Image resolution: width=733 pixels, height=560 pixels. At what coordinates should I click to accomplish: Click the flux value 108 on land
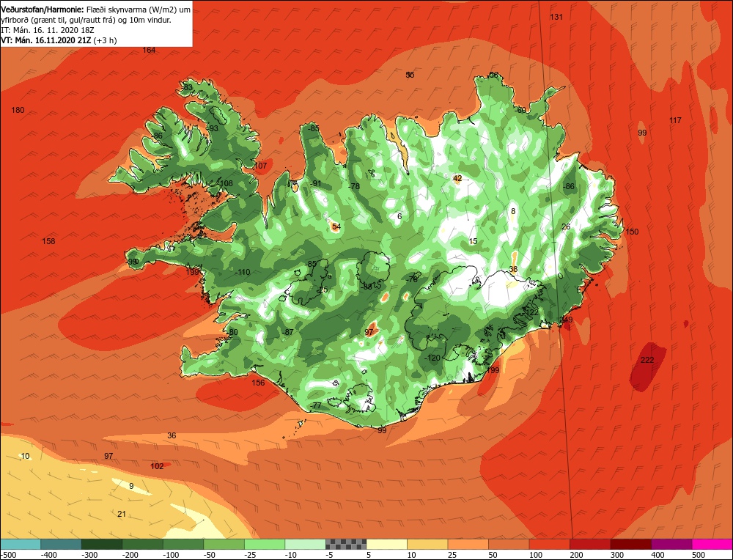pos(226,184)
